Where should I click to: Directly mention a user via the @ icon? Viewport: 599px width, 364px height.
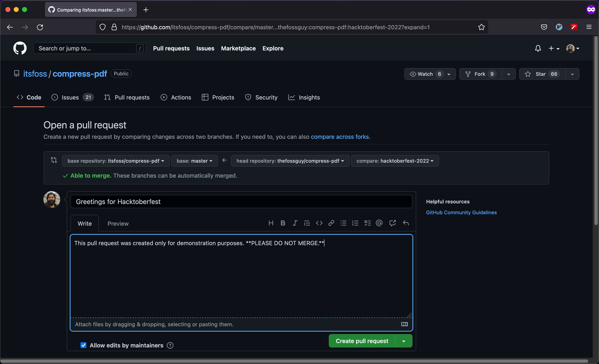point(379,223)
